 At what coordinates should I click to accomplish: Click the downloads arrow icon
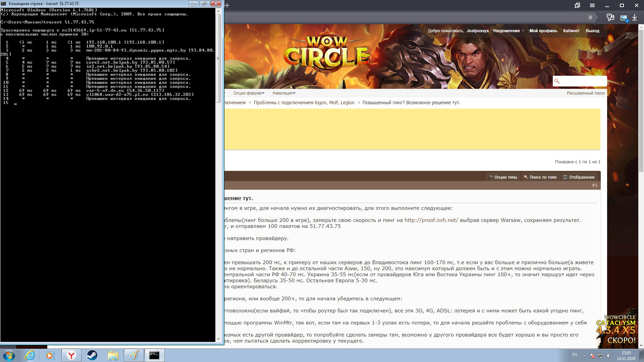(635, 17)
